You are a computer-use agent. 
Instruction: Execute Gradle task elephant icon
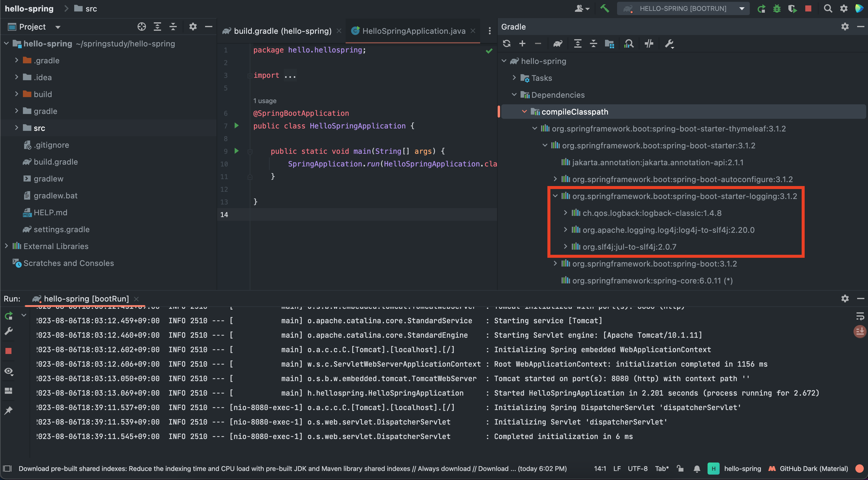click(x=558, y=43)
